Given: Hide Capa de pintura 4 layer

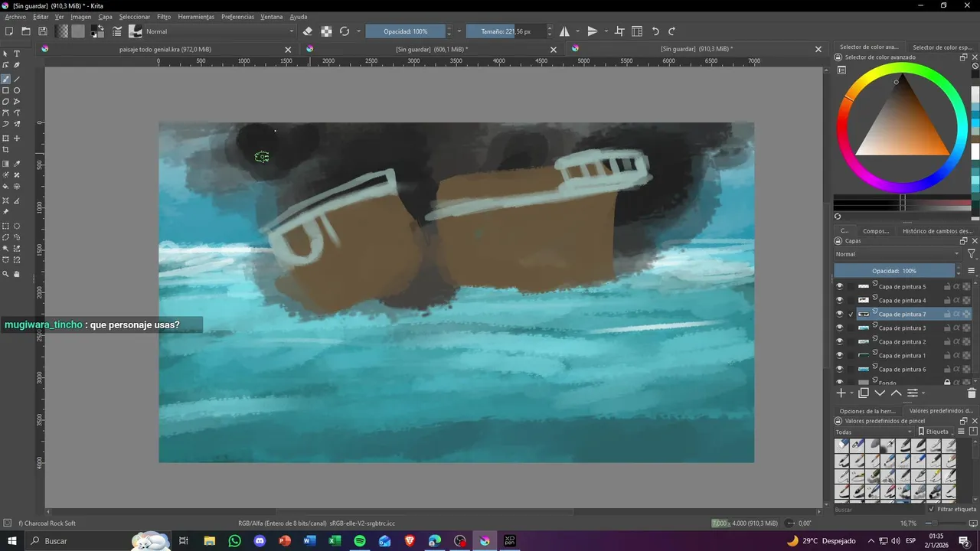Looking at the screenshot, I should tap(840, 301).
